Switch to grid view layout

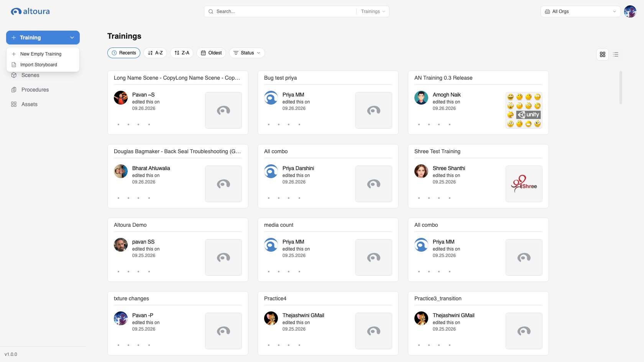pyautogui.click(x=603, y=54)
